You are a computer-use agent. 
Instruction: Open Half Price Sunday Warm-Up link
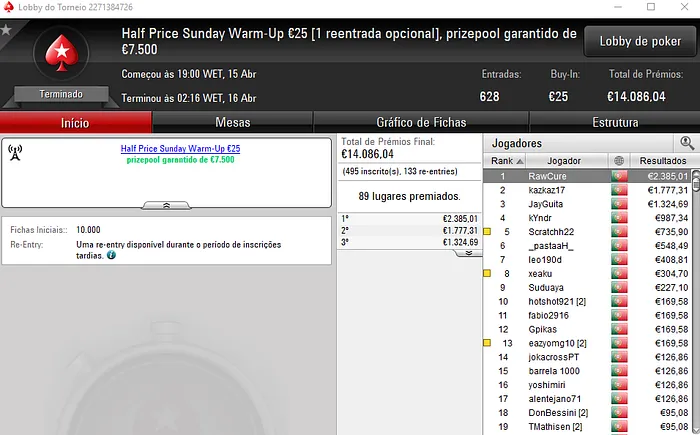pos(180,149)
